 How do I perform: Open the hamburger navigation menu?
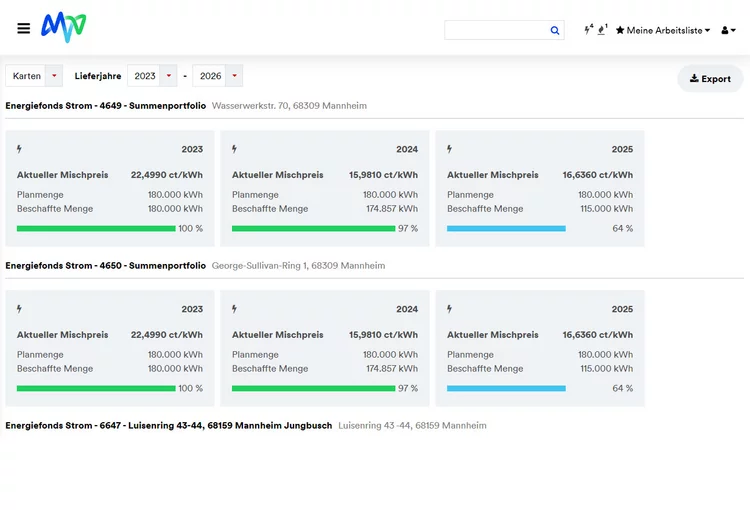tap(23, 28)
